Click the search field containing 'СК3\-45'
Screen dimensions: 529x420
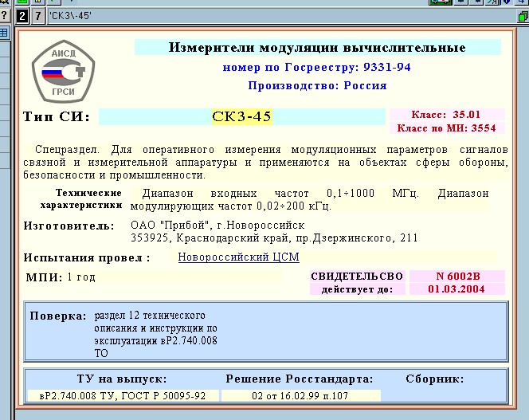(x=280, y=16)
